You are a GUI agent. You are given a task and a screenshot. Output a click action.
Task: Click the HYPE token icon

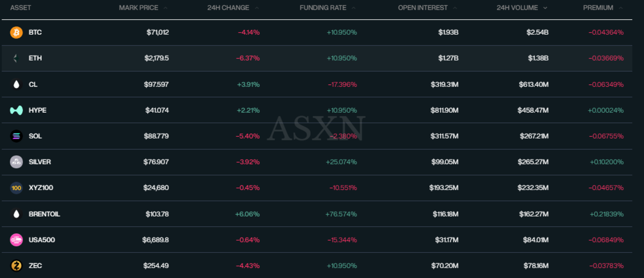pos(16,111)
